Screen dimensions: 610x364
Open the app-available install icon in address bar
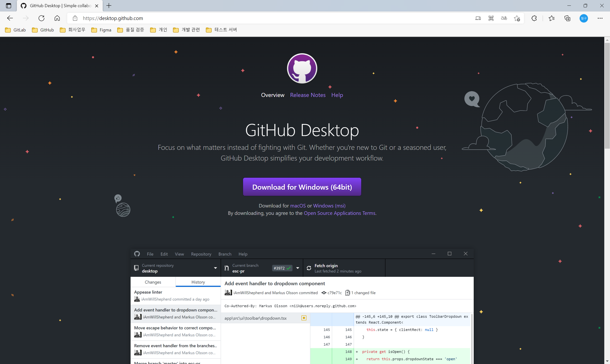click(x=478, y=18)
